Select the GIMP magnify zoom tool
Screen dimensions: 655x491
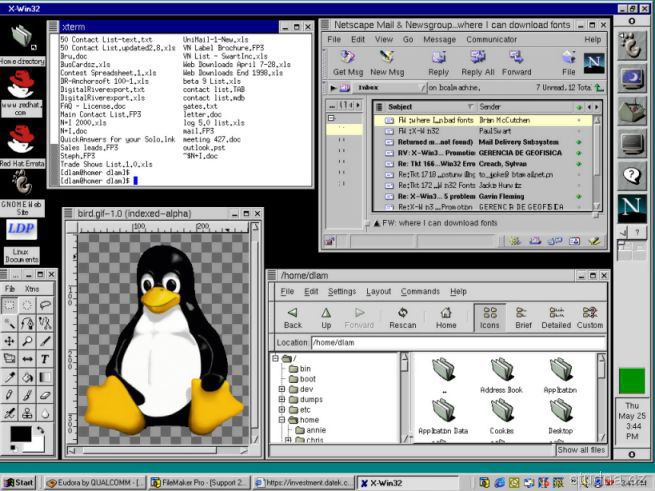[x=27, y=341]
